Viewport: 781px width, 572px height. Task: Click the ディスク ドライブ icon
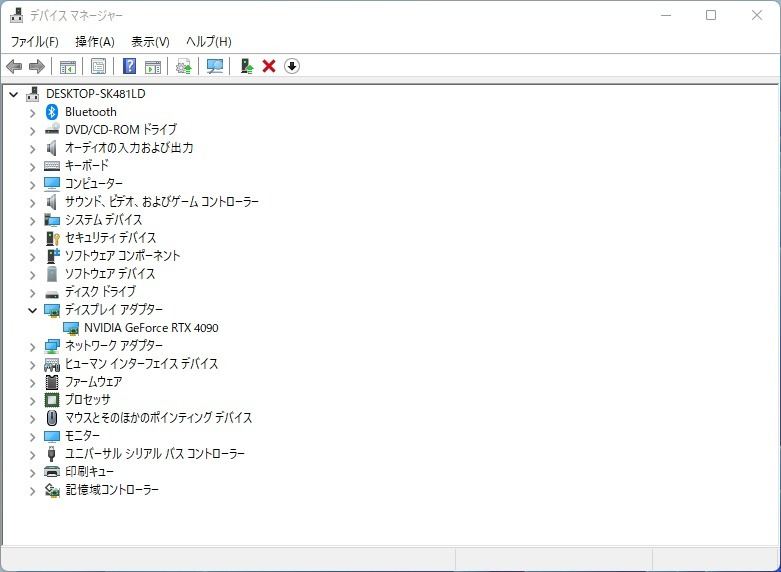(x=52, y=293)
